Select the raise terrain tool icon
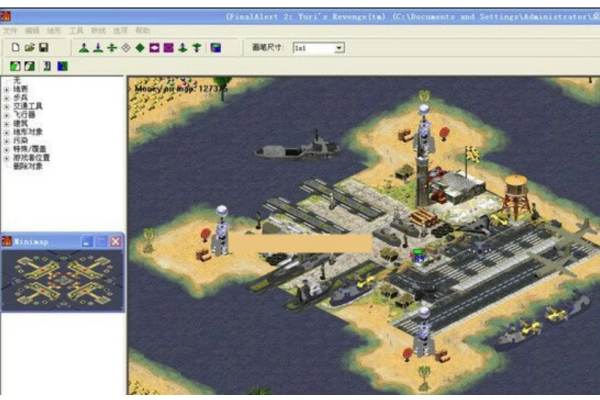Screen dimensions: 600x400 click(x=84, y=48)
